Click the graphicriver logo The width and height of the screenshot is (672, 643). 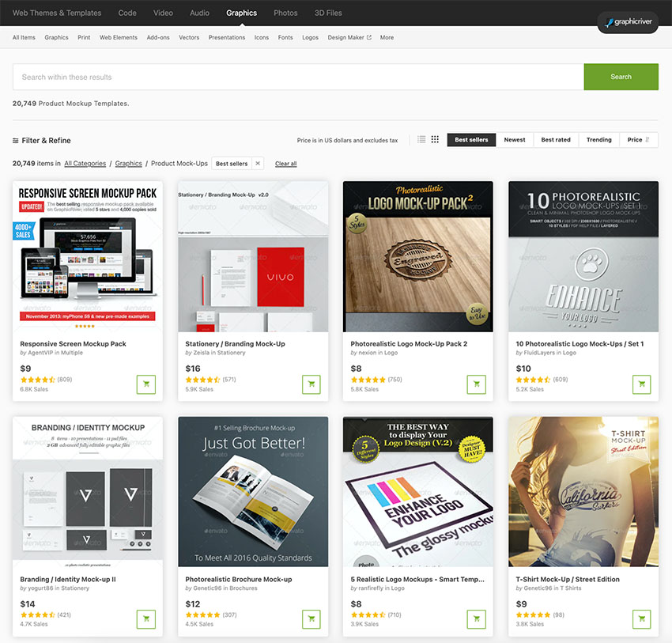pyautogui.click(x=628, y=22)
